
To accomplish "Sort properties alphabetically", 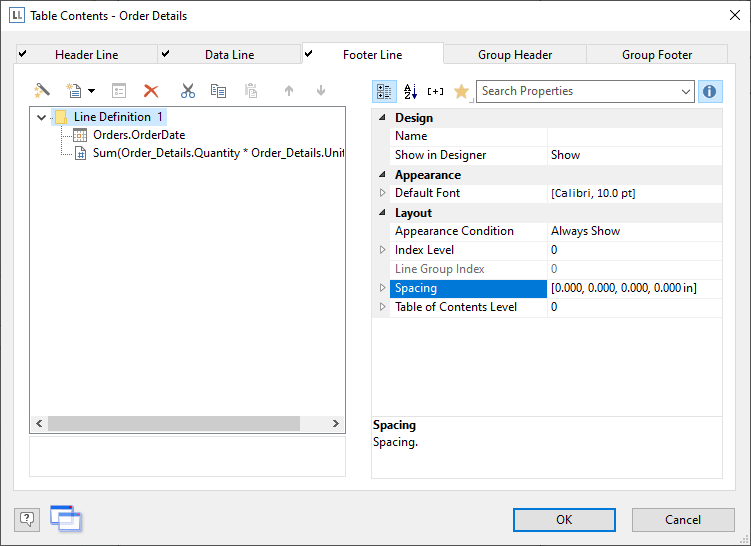I will (x=410, y=91).
